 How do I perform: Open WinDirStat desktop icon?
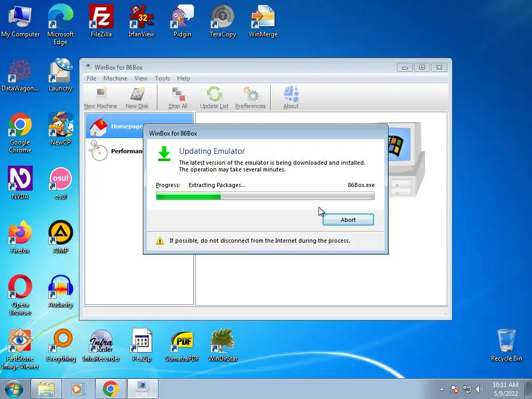[x=222, y=345]
